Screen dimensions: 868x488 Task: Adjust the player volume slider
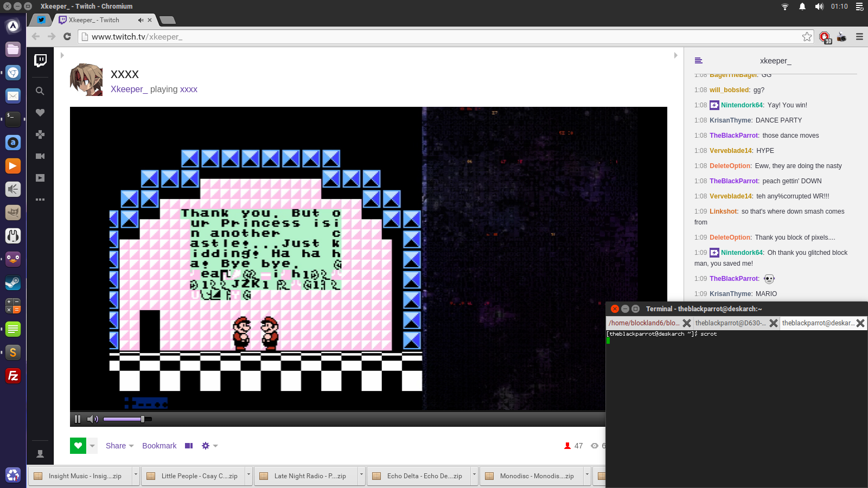pos(127,419)
